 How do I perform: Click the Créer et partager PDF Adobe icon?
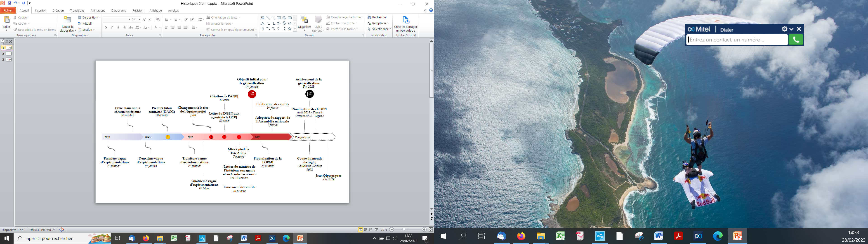coord(406,20)
